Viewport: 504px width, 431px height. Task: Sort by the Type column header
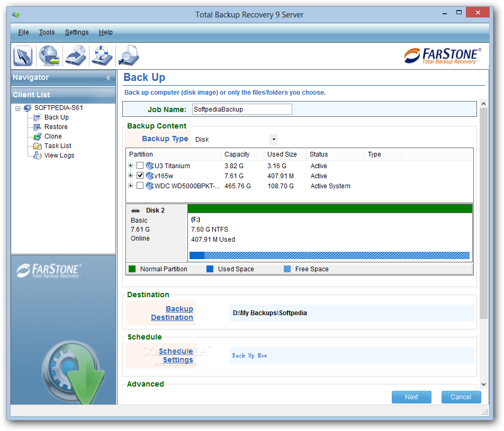(383, 154)
